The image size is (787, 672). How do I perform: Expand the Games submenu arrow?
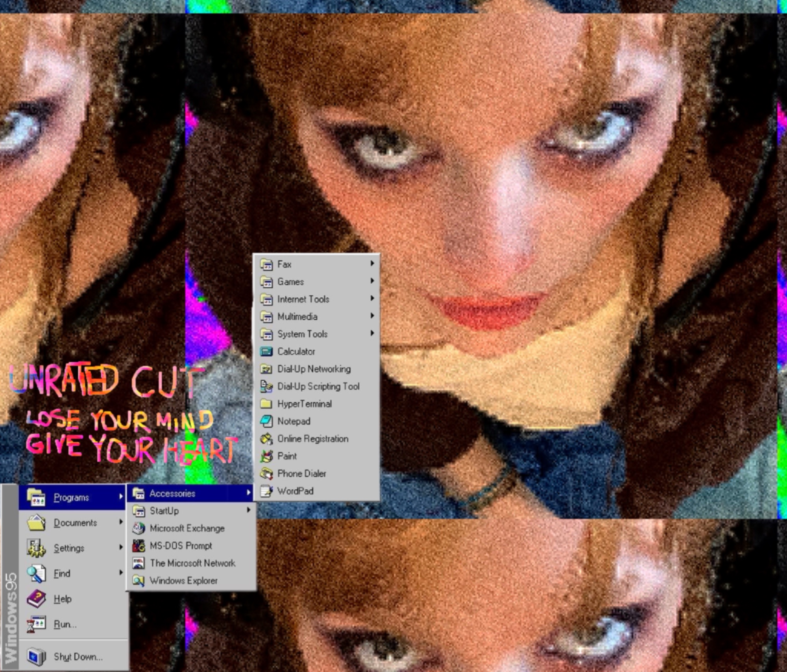point(372,281)
